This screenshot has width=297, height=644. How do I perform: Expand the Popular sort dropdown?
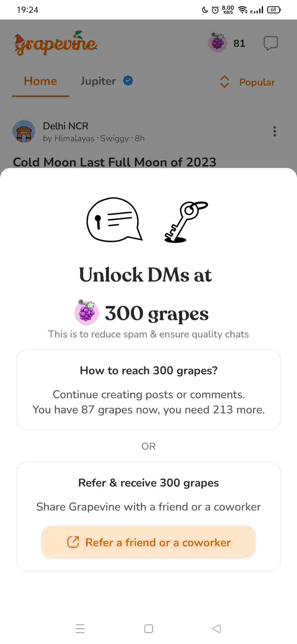click(x=257, y=82)
